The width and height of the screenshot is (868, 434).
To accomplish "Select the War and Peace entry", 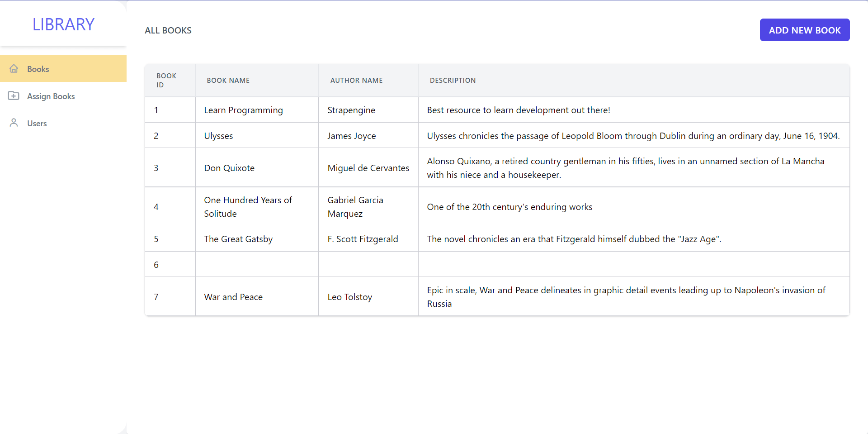I will (233, 297).
